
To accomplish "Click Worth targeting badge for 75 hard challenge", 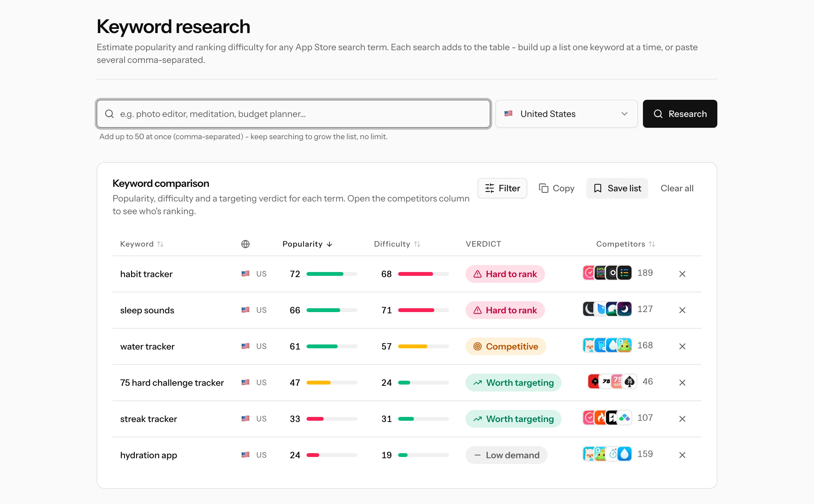I will click(513, 383).
